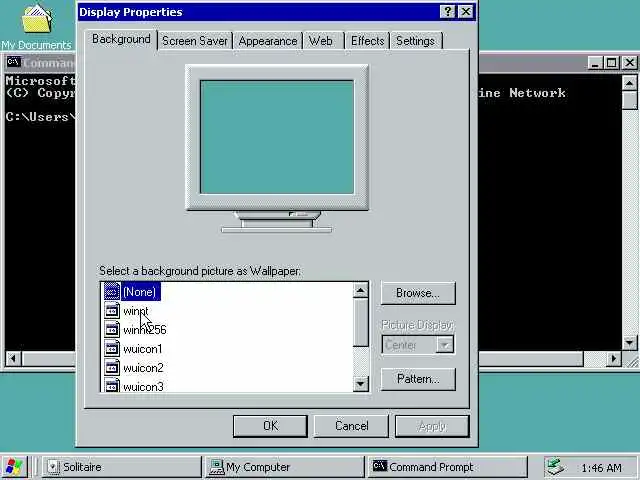640x480 pixels.
Task: Open the Picture Display dropdown arrow
Action: (x=445, y=345)
